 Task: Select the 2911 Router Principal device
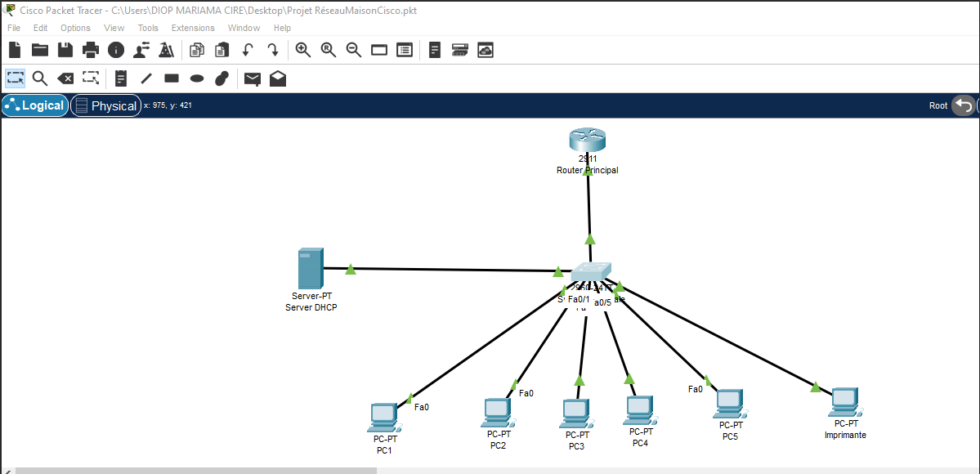click(x=588, y=141)
